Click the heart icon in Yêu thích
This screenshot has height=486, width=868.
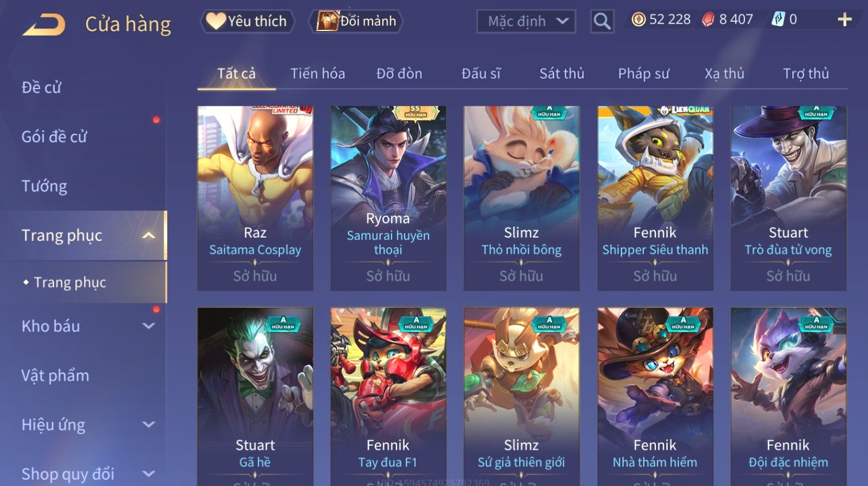tap(216, 21)
